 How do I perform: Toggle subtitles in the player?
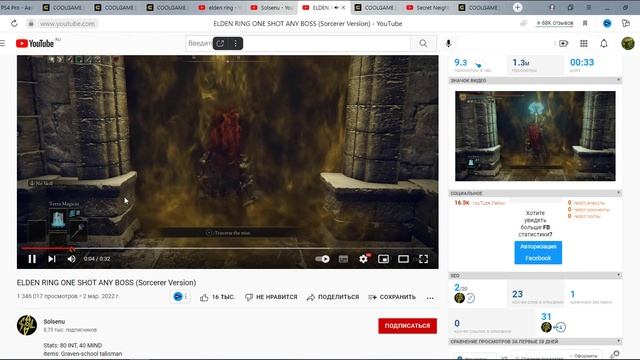(343, 259)
